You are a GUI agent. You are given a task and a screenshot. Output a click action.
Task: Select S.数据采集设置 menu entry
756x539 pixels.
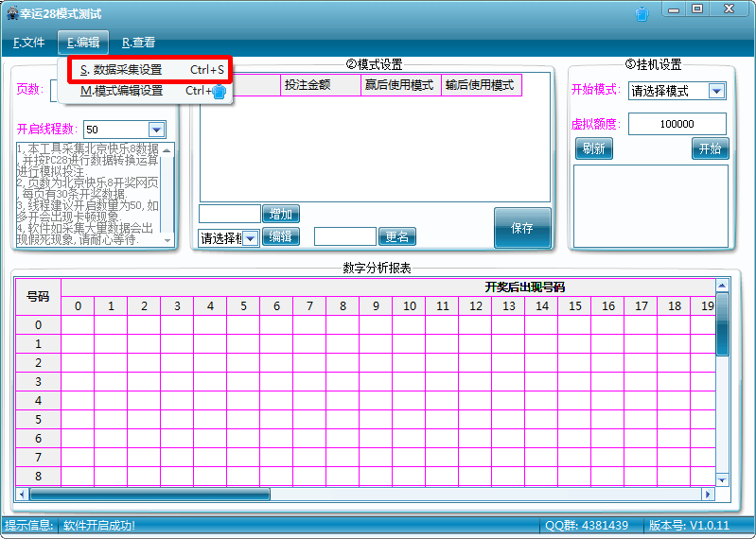150,69
